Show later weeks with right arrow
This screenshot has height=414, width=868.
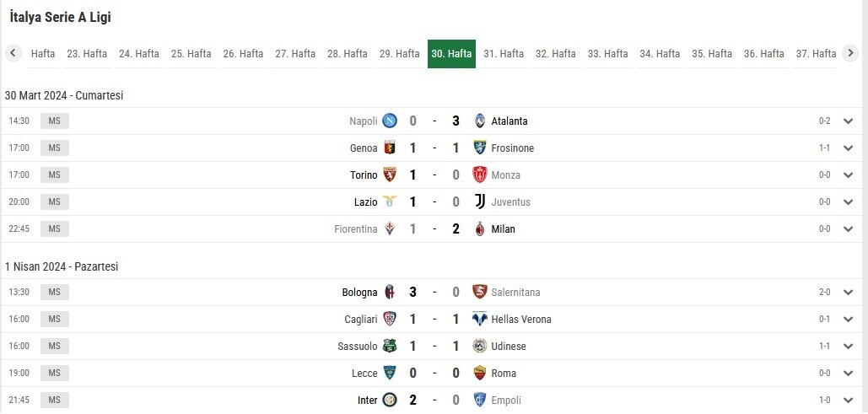(850, 53)
